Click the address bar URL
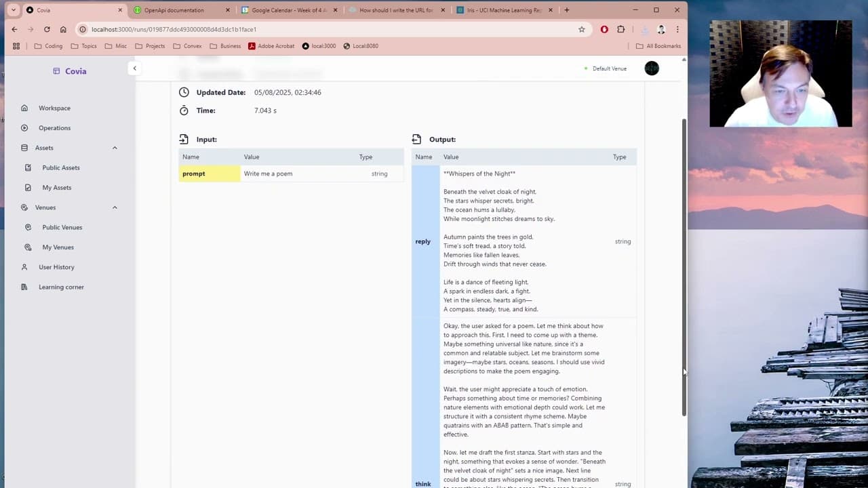 point(174,29)
